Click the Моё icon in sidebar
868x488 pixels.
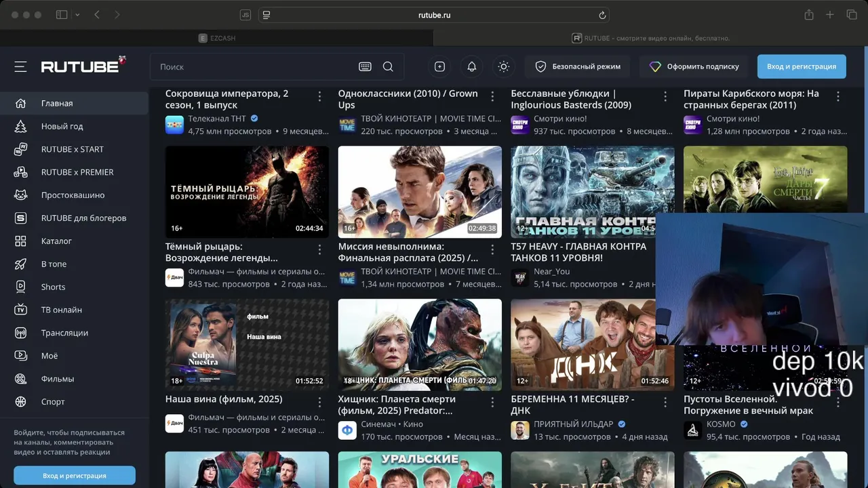click(20, 356)
